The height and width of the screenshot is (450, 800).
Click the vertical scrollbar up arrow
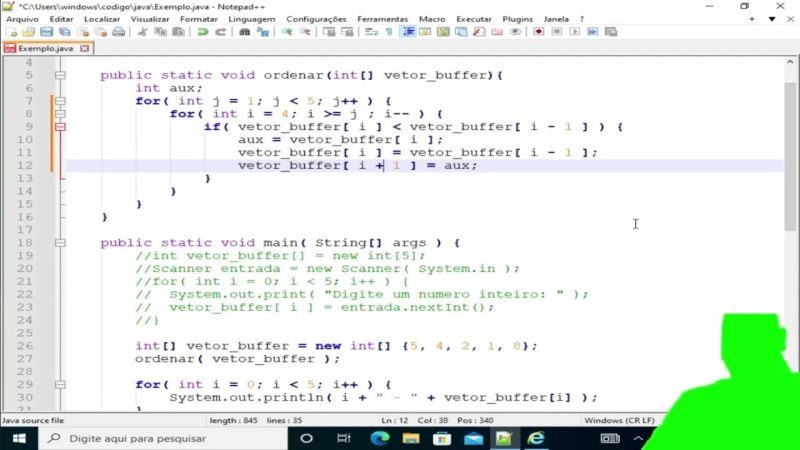click(790, 62)
